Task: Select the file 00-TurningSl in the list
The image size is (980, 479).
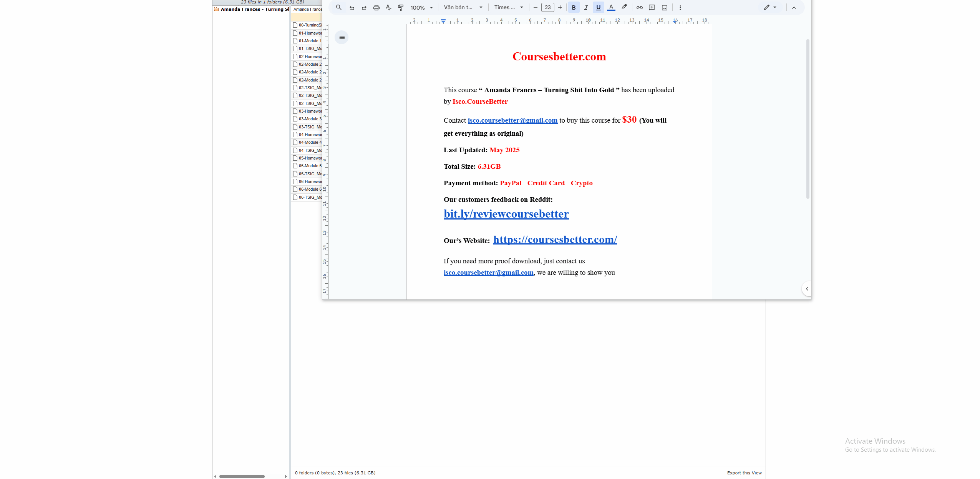Action: click(x=307, y=25)
